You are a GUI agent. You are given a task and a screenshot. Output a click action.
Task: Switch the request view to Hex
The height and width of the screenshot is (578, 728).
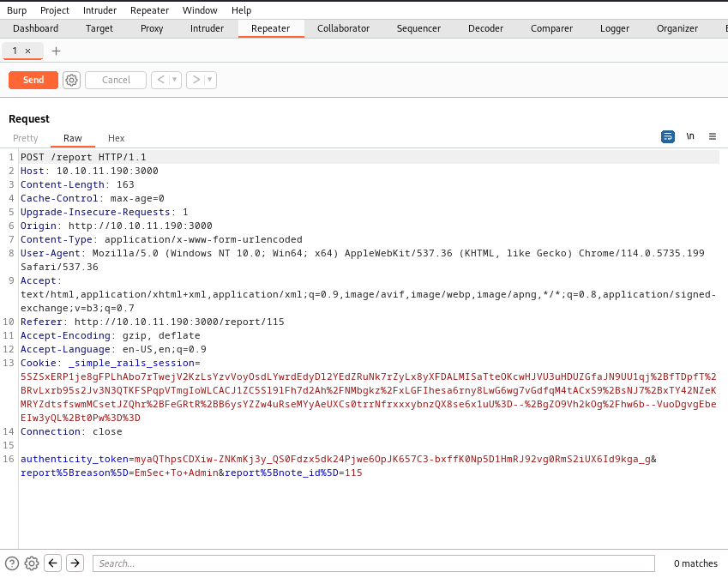click(x=116, y=138)
